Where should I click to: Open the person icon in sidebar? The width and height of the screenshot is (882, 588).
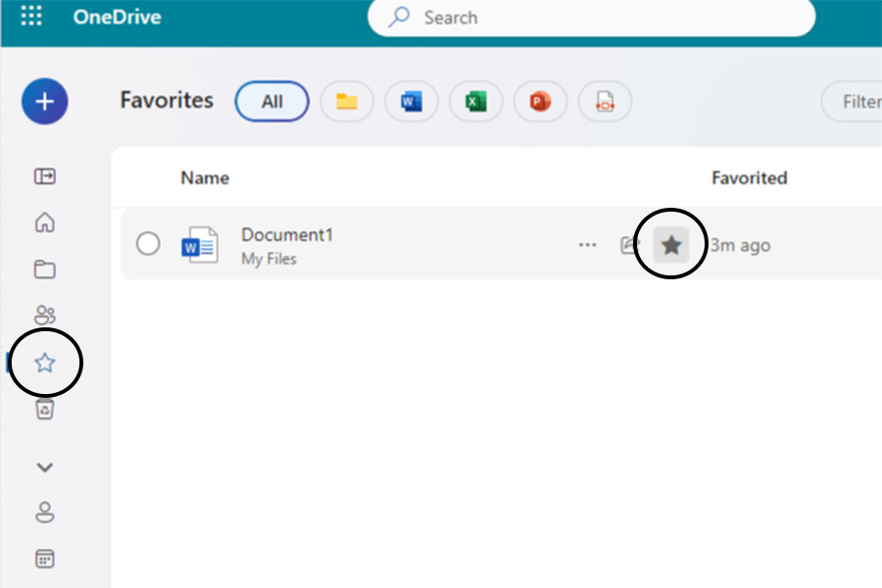45,513
